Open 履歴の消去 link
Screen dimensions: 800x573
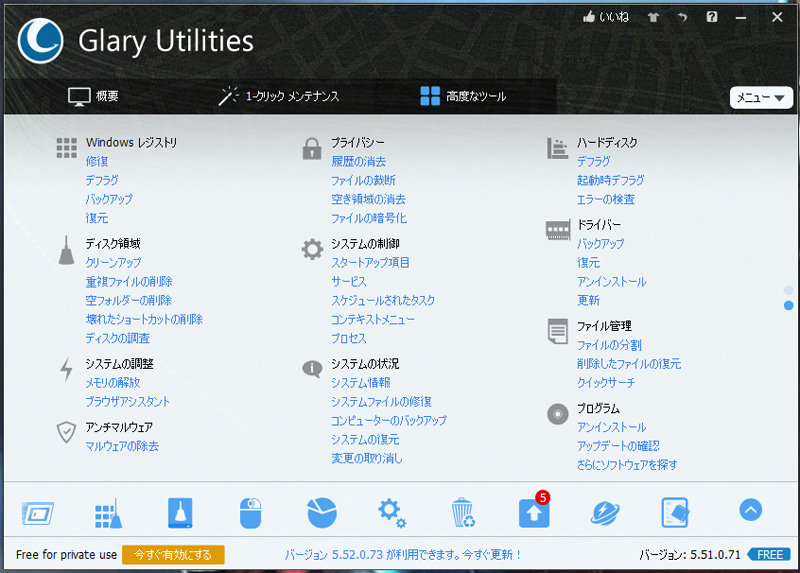(x=359, y=161)
